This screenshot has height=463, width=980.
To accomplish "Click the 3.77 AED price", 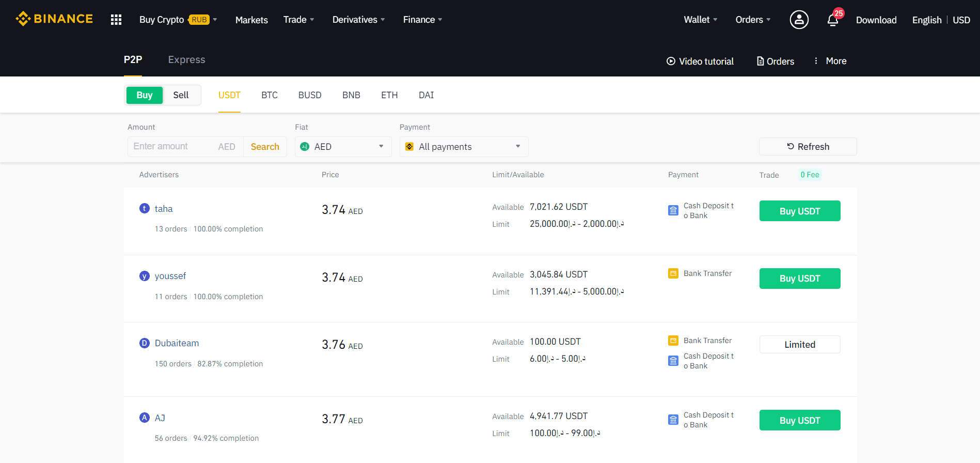I will 342,419.
